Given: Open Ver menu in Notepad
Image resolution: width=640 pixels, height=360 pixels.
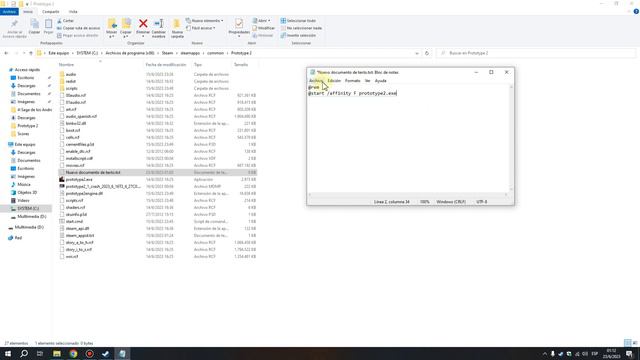Looking at the screenshot, I should click(367, 81).
